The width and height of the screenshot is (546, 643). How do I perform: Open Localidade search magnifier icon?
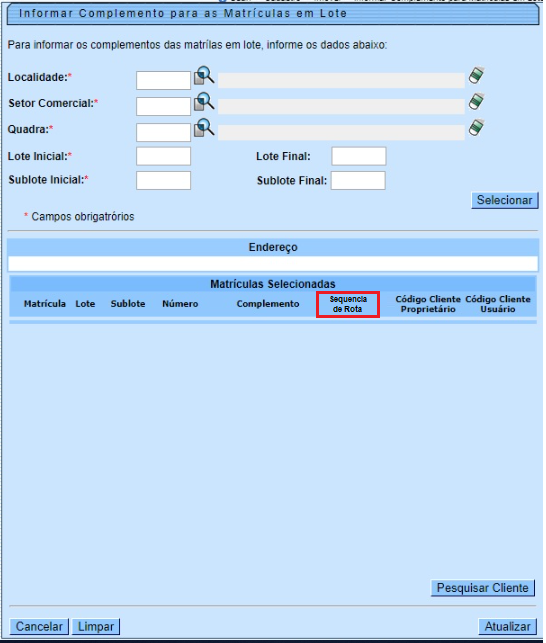pyautogui.click(x=204, y=76)
